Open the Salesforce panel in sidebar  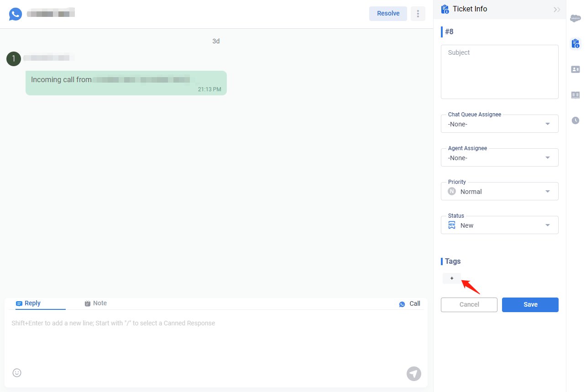point(576,19)
